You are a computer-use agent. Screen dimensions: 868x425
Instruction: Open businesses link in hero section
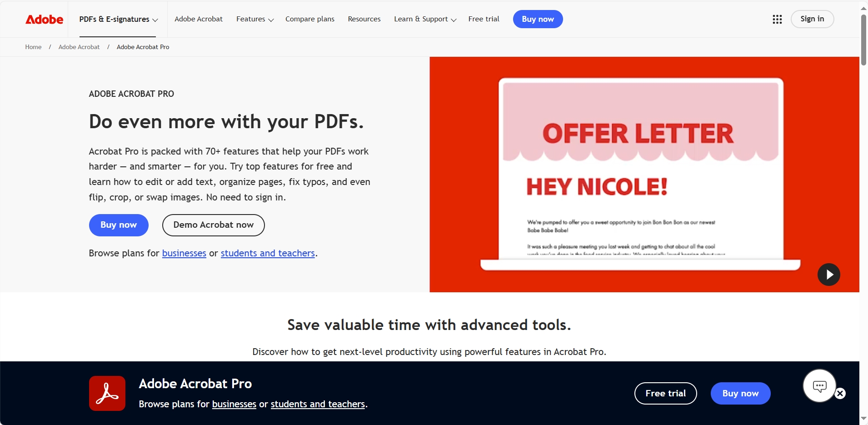click(x=184, y=253)
